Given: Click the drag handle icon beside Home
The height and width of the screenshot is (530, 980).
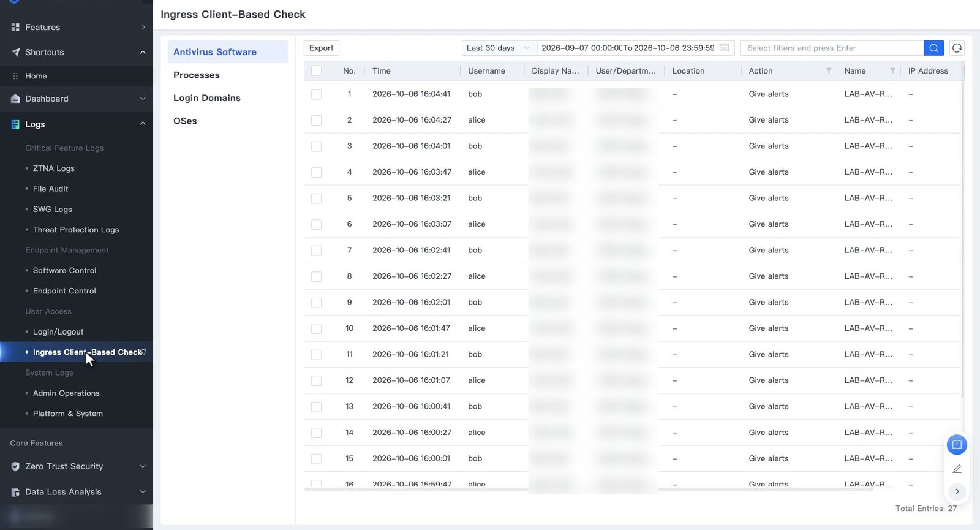Looking at the screenshot, I should tap(15, 76).
